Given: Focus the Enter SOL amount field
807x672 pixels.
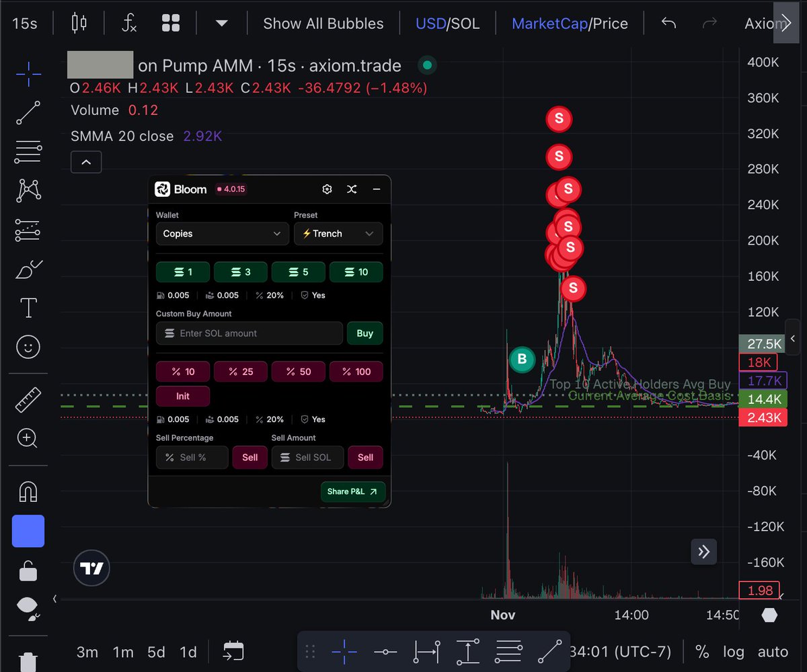Looking at the screenshot, I should tap(249, 333).
